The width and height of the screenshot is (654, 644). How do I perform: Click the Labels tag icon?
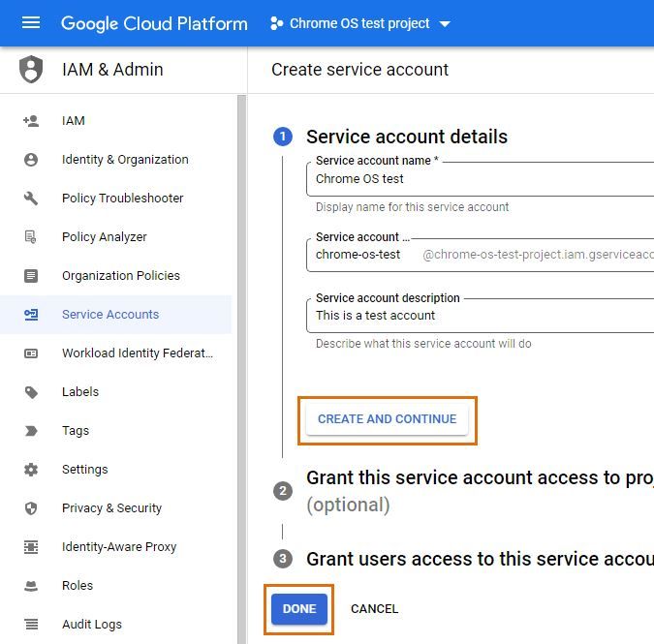point(31,392)
